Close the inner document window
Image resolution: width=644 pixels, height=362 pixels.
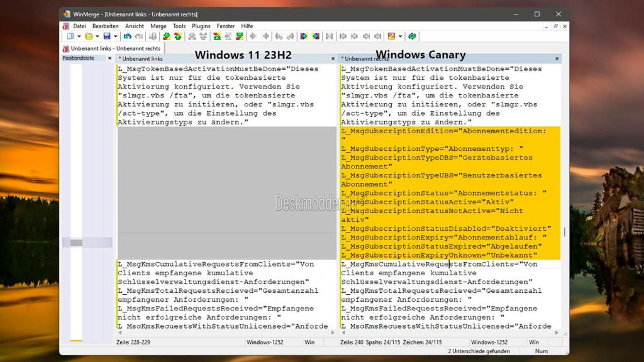[x=565, y=26]
